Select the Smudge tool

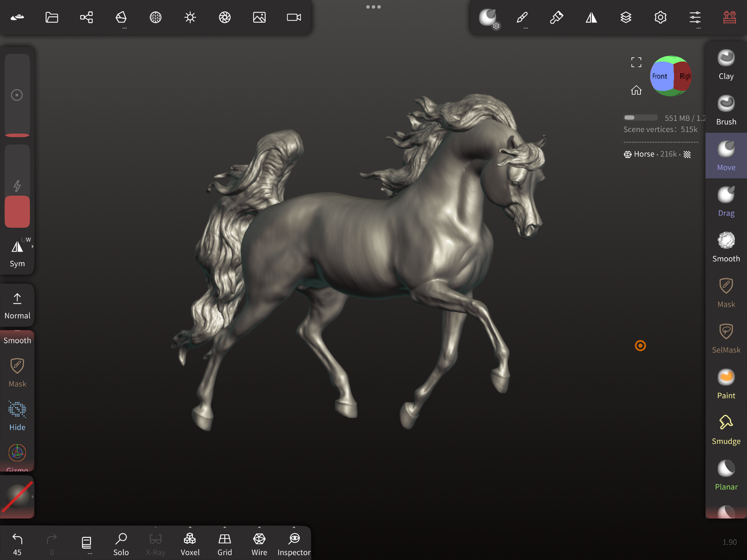(x=726, y=429)
